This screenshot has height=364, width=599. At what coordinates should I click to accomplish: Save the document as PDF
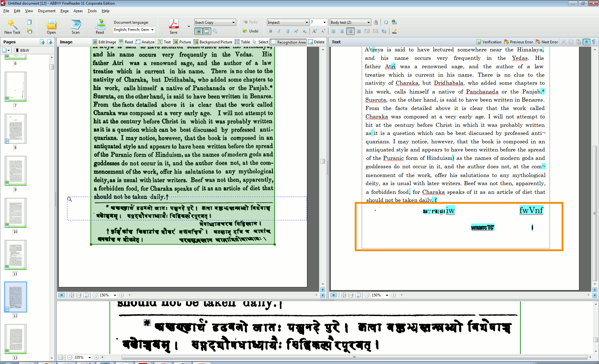pos(173,26)
